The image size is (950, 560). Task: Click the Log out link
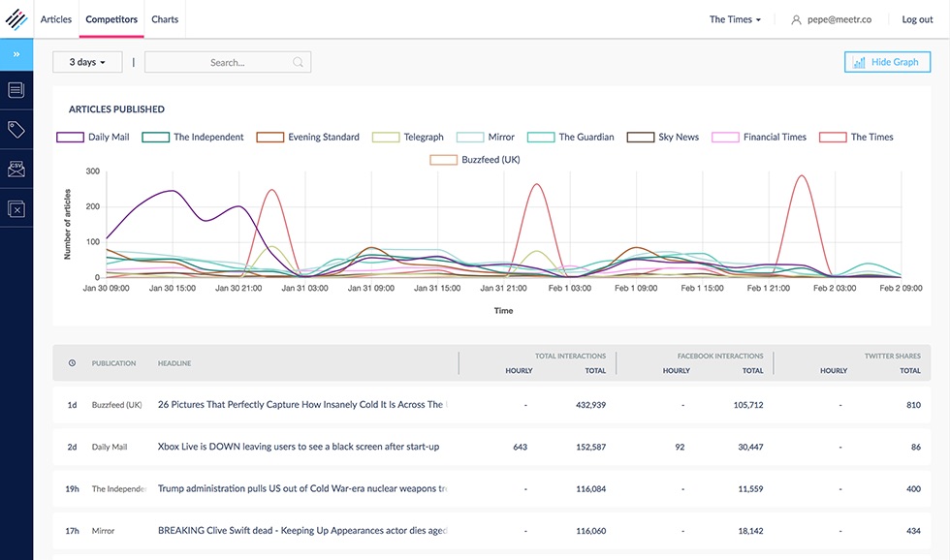point(917,19)
